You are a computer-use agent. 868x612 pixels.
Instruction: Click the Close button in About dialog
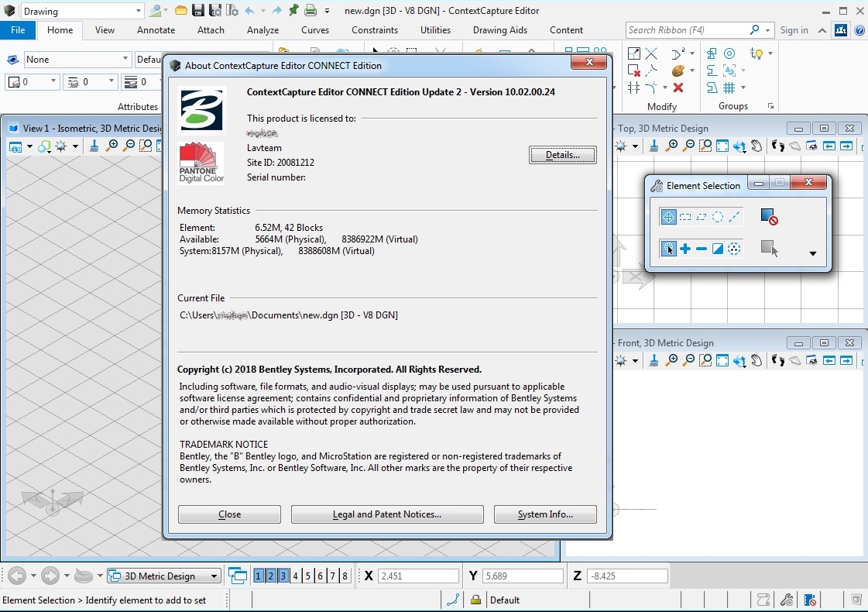(229, 514)
